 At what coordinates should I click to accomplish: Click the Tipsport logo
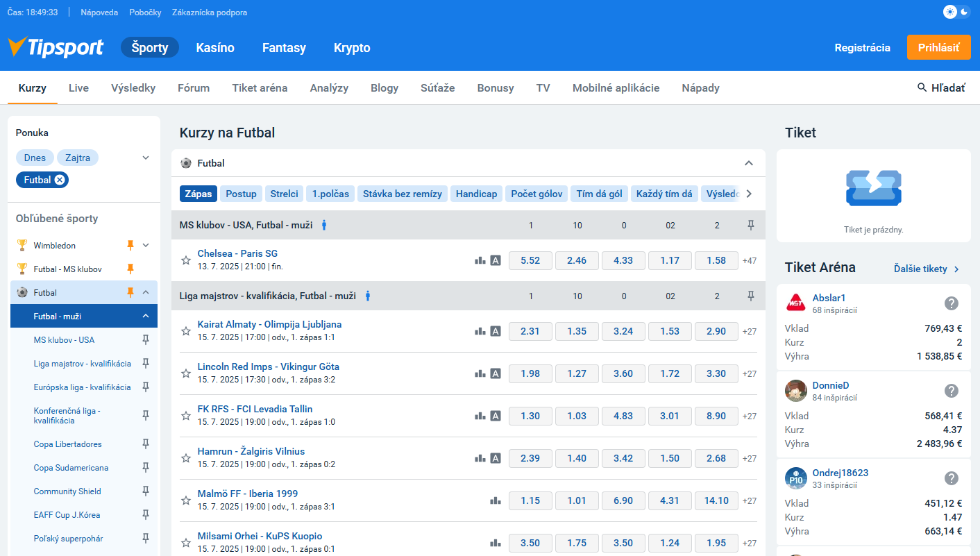tap(56, 47)
